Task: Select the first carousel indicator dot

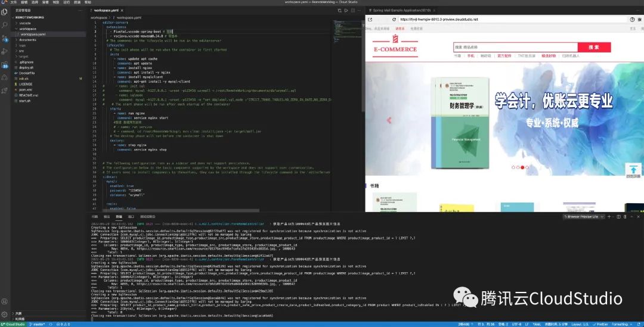Action: [x=513, y=167]
